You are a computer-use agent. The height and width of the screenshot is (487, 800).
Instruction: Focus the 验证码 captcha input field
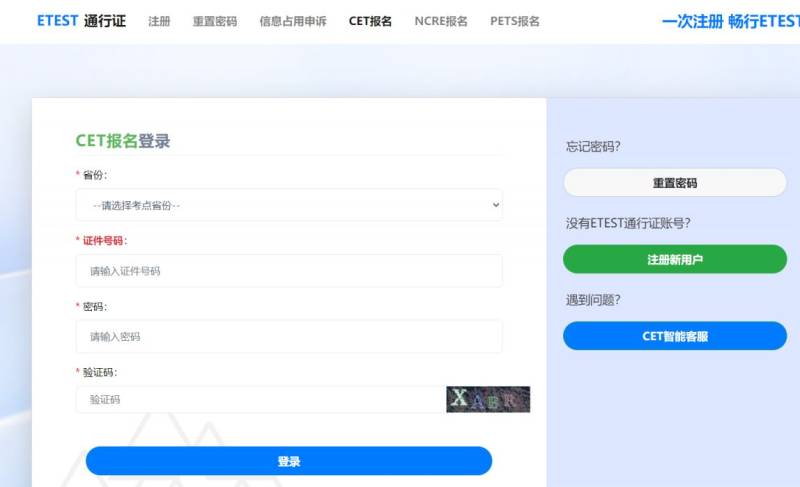click(x=260, y=399)
